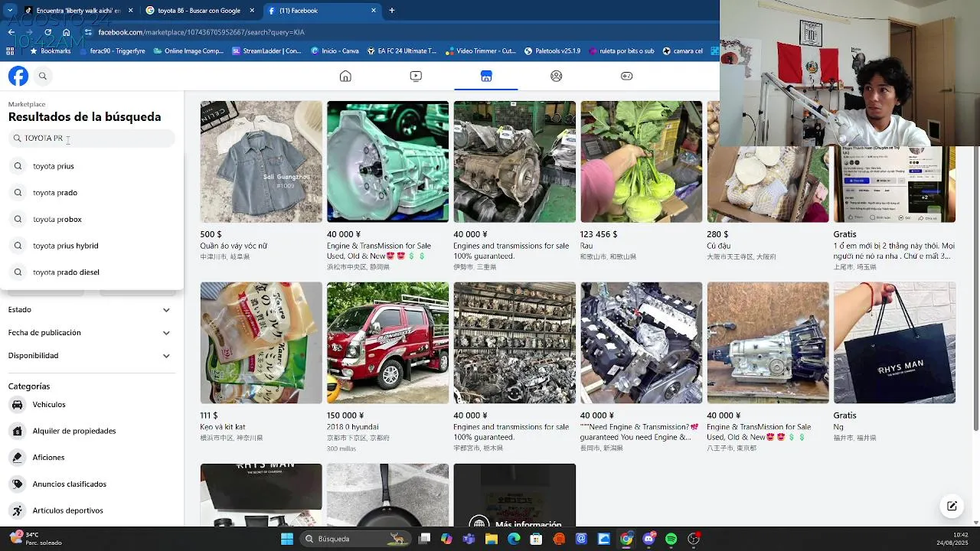Screen dimensions: 980x551
Task: Click the floating compose message icon
Action: point(952,506)
